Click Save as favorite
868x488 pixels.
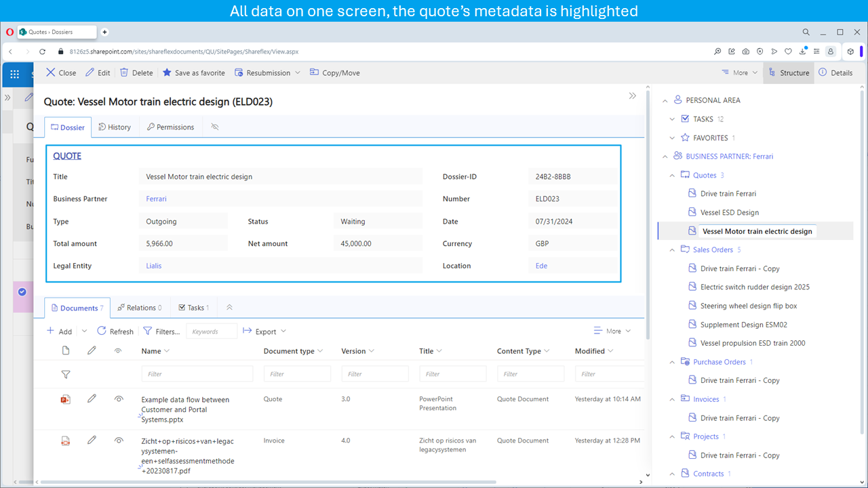[193, 73]
